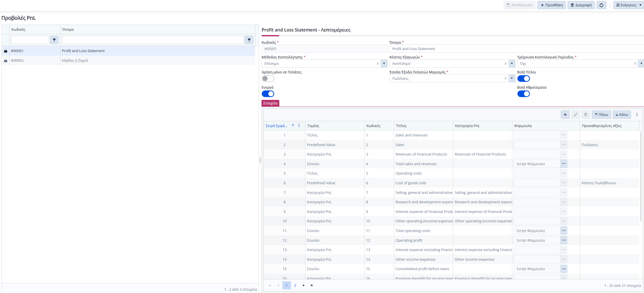
Task: Click the Προκαθορισμένες Αξίες column header
Action: (x=609, y=126)
